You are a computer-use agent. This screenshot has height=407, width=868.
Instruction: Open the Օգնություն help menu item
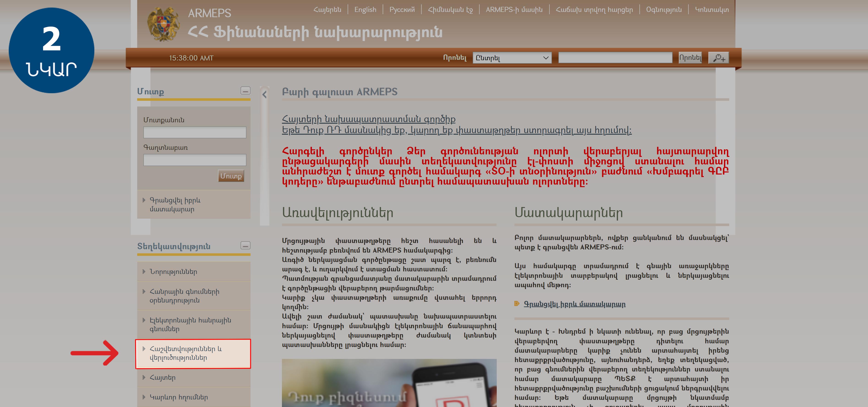click(664, 9)
